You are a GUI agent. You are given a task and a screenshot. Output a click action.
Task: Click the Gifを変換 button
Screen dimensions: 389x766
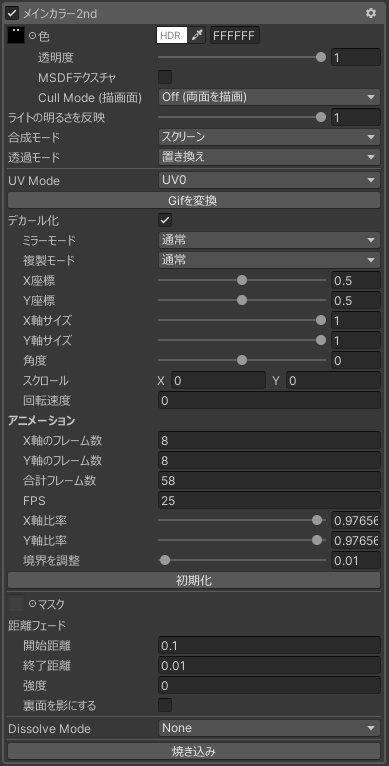[x=194, y=200]
